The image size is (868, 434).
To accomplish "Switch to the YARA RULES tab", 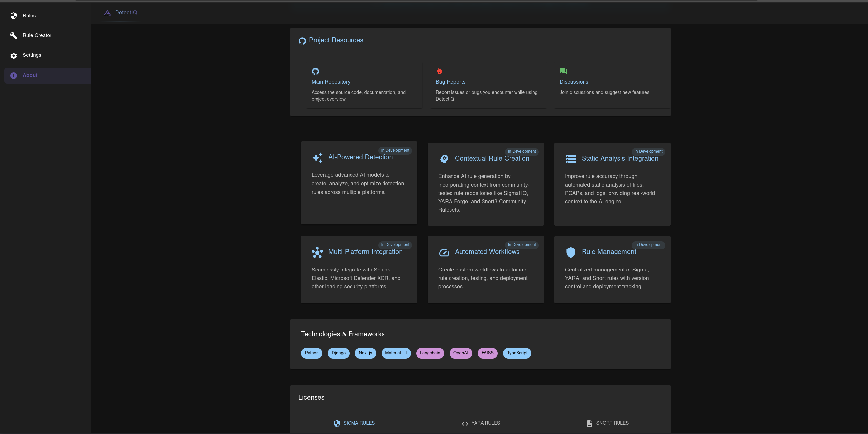I will coord(481,423).
